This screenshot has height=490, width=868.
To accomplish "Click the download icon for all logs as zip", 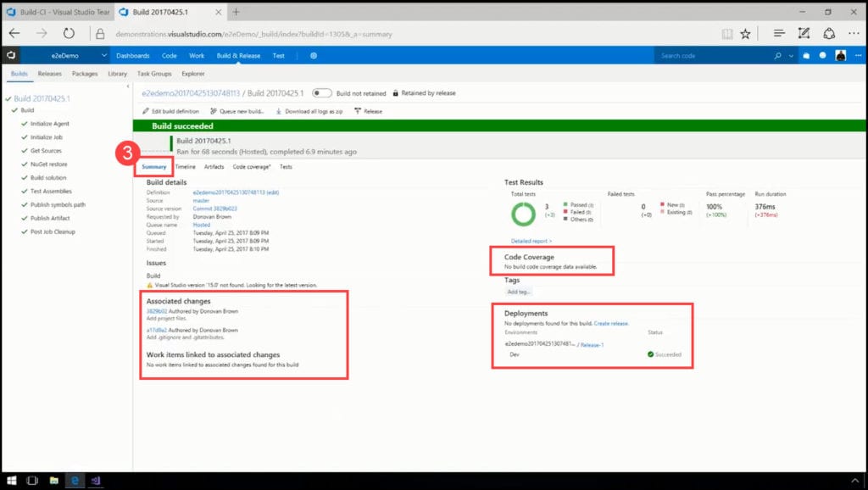I will coord(278,111).
